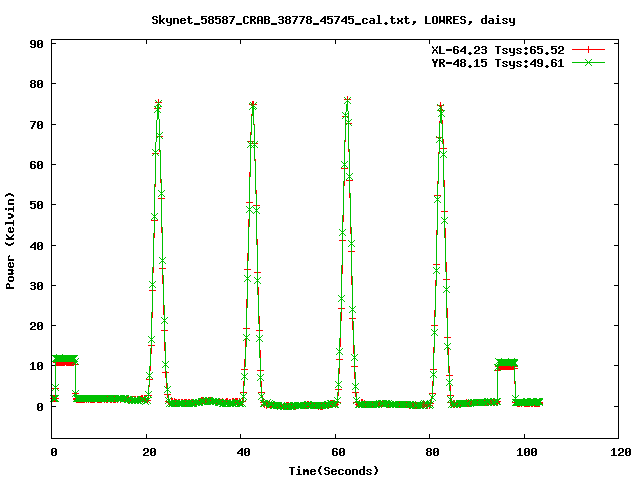
Task: Click x-axis tick label 40
Action: [243, 452]
